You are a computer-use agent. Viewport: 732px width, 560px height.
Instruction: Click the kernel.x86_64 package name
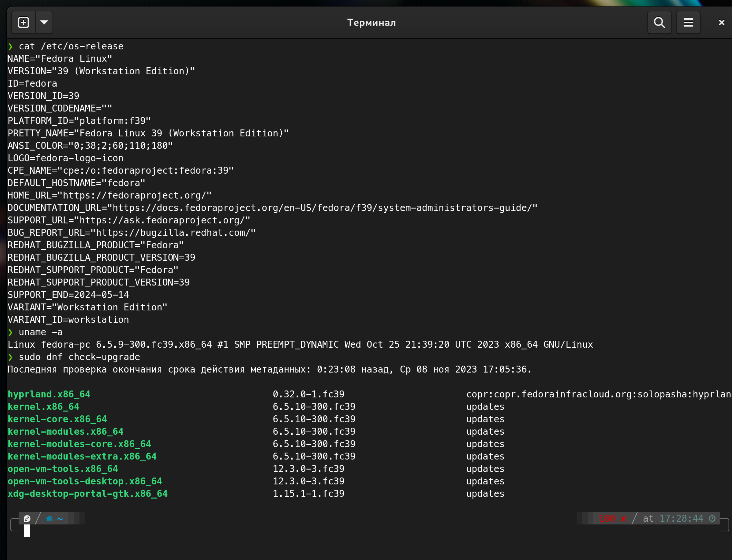(x=44, y=407)
